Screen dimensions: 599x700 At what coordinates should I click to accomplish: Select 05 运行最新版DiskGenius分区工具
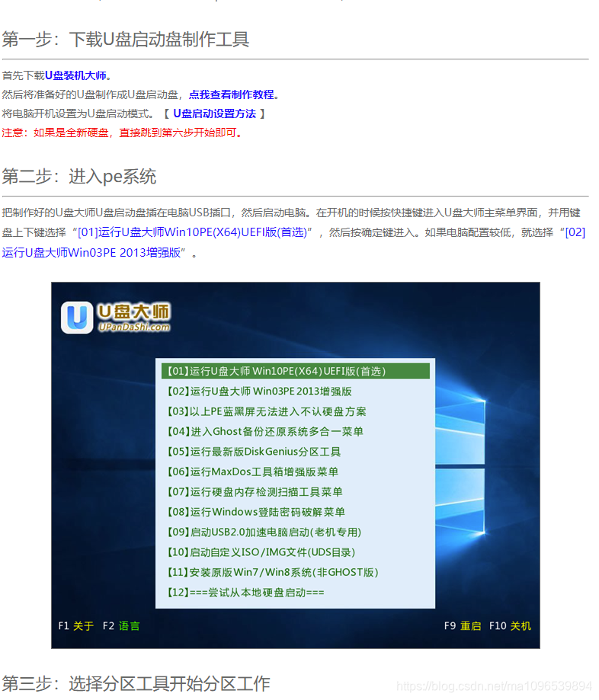click(254, 452)
